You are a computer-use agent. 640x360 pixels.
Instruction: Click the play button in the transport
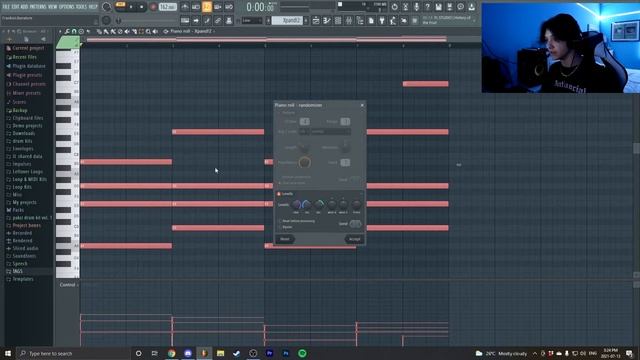click(131, 7)
